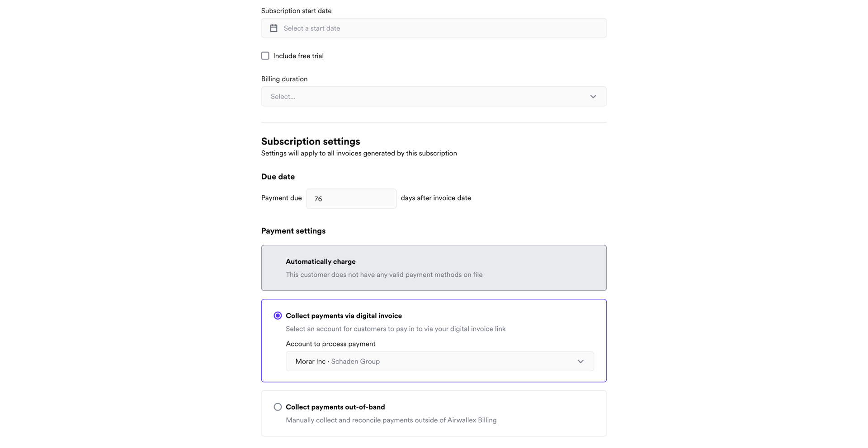Click the account selector chevron icon
The image size is (868, 448).
point(580,361)
